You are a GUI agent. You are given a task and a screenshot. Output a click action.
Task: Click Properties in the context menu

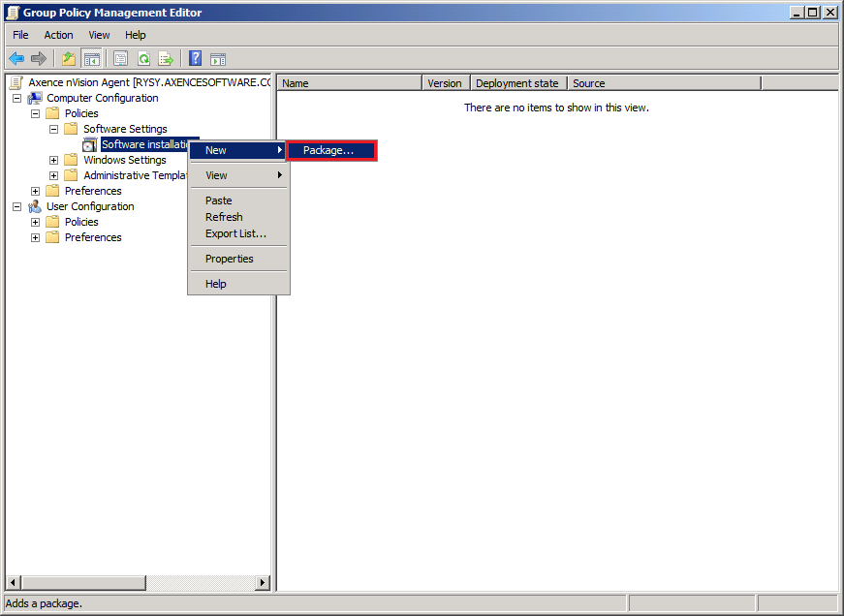pos(230,259)
